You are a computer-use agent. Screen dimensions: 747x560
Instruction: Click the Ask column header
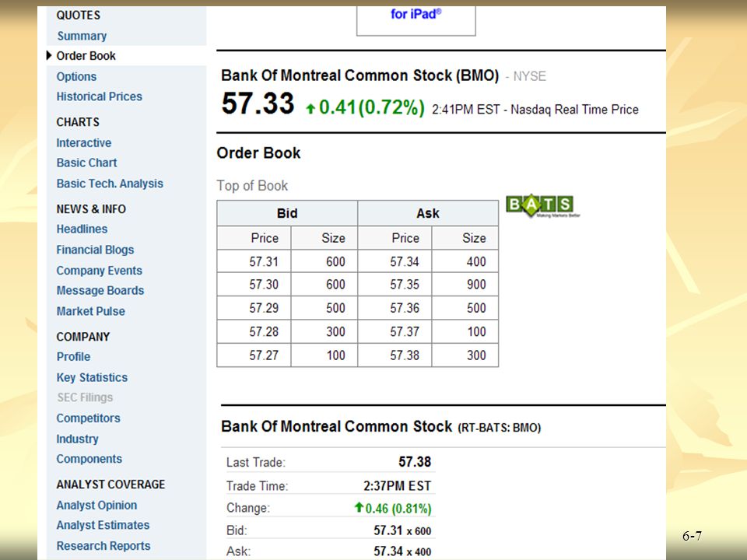coord(428,213)
